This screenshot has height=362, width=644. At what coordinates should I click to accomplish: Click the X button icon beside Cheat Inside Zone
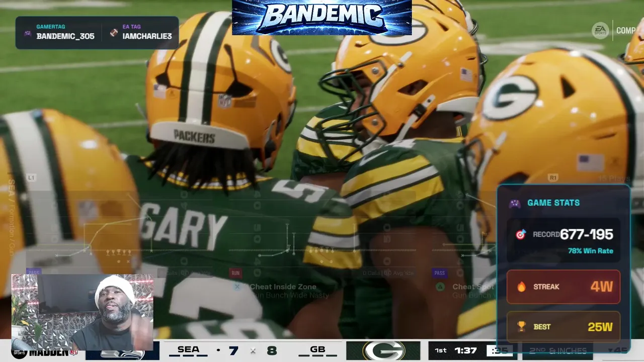point(237,287)
